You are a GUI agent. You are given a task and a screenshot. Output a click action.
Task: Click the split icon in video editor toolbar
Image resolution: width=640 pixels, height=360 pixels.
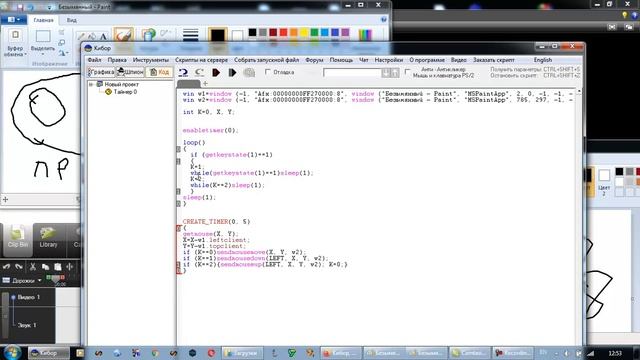(x=70, y=267)
